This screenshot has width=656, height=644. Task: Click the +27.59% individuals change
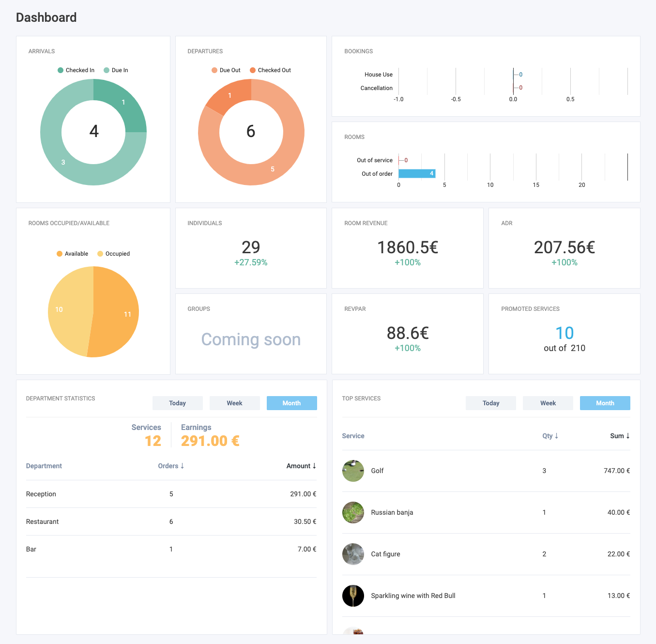(251, 262)
